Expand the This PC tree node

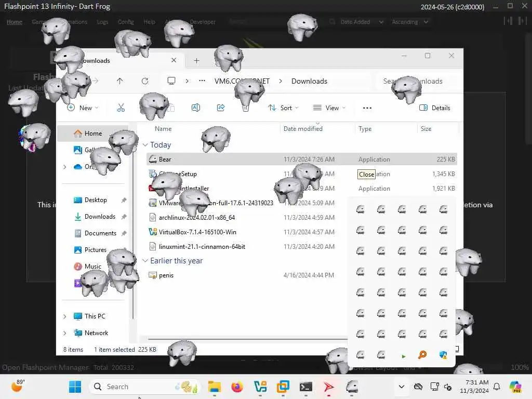click(x=64, y=316)
